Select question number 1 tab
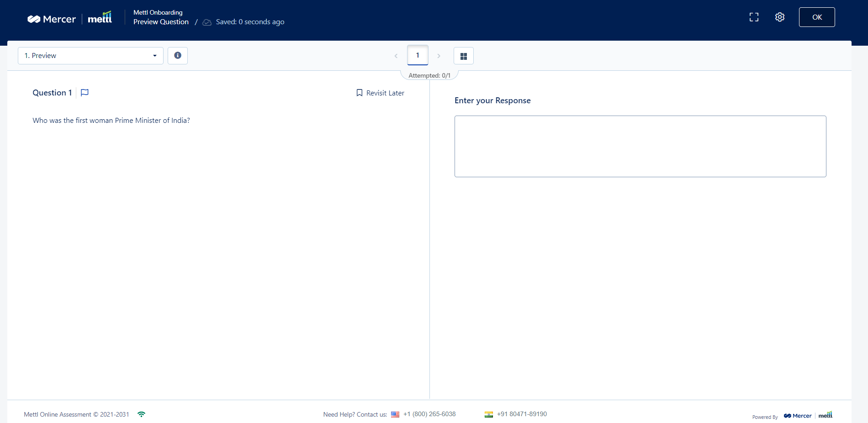This screenshot has height=423, width=868. point(418,55)
